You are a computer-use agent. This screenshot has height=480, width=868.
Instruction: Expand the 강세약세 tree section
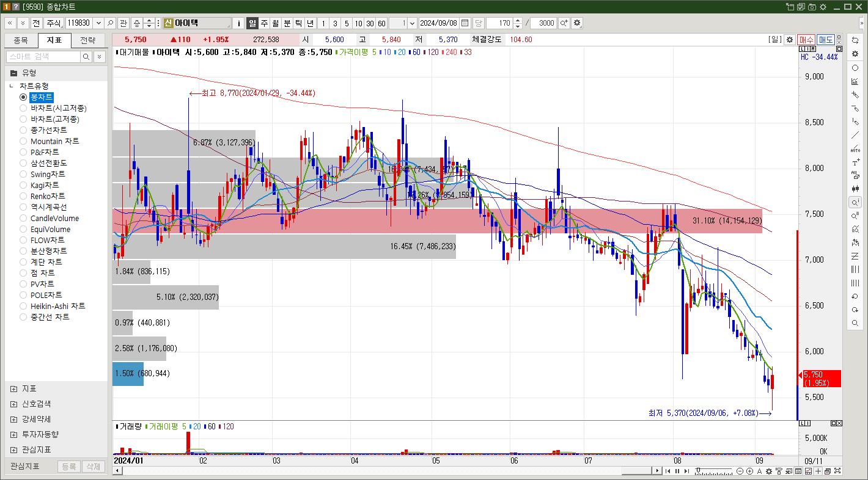point(13,419)
